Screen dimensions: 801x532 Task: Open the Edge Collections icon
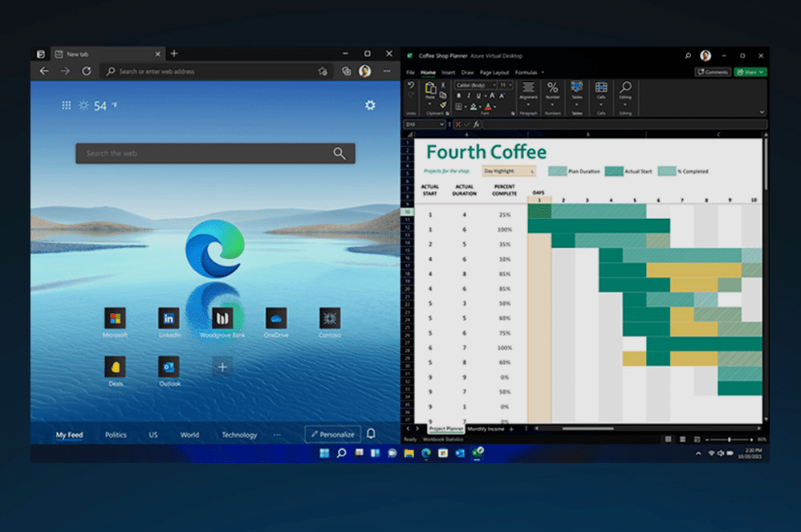click(346, 71)
